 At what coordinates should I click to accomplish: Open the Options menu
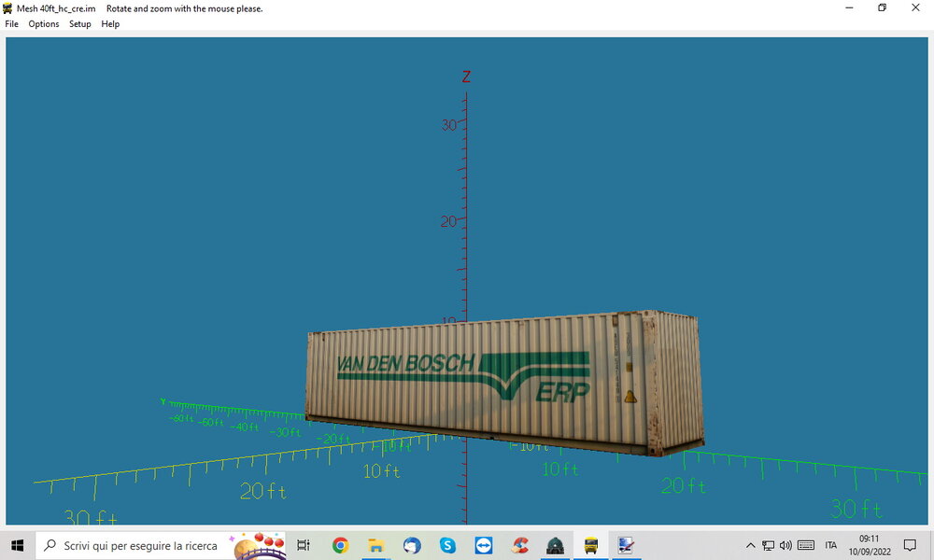pyautogui.click(x=44, y=24)
